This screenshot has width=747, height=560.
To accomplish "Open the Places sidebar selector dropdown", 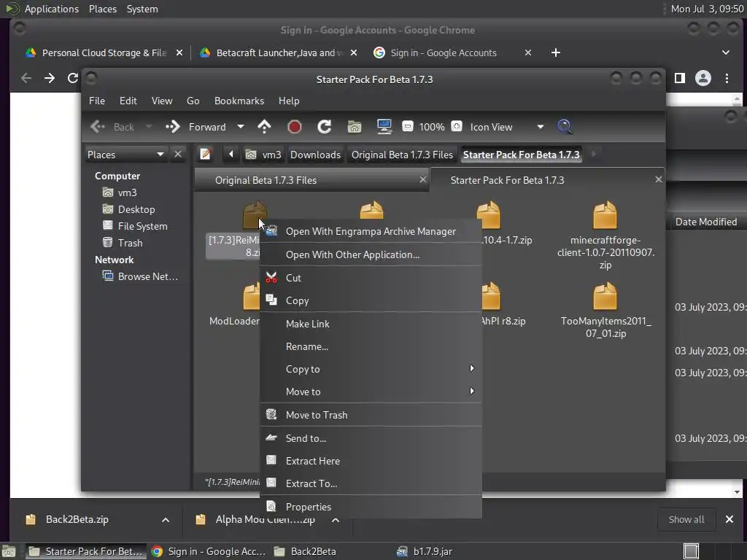I will coord(125,155).
